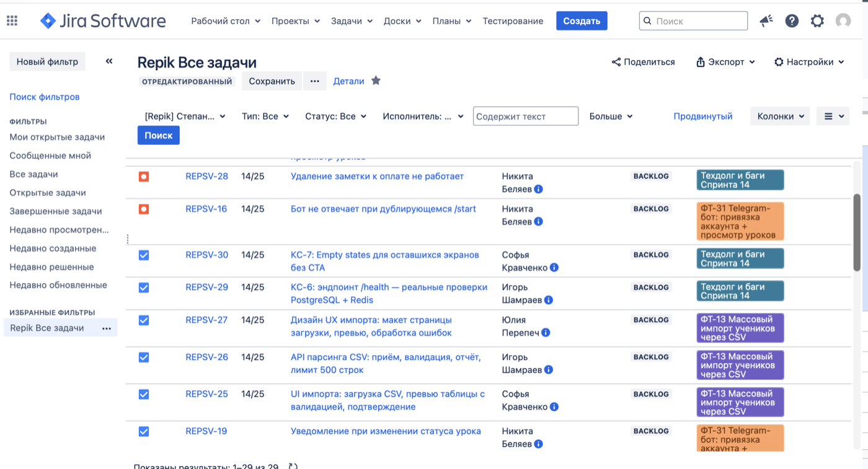This screenshot has width=868, height=469.
Task: Click the blue Поиск button
Action: (x=159, y=135)
